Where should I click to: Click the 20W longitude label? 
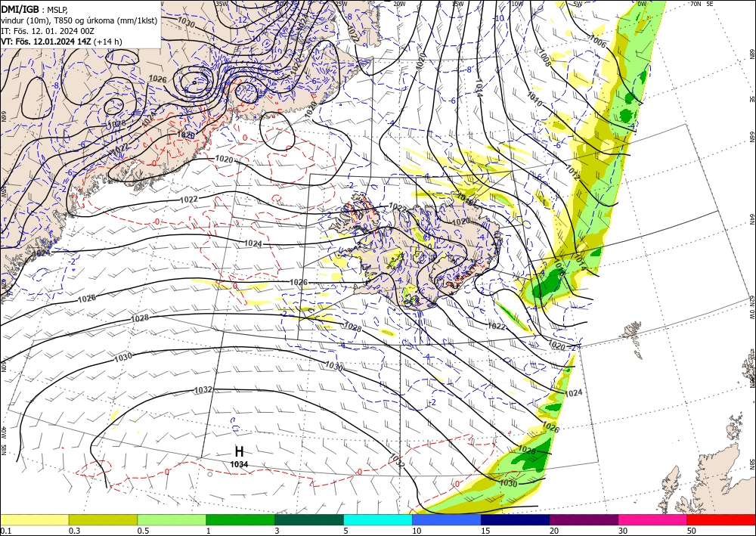[398, 4]
